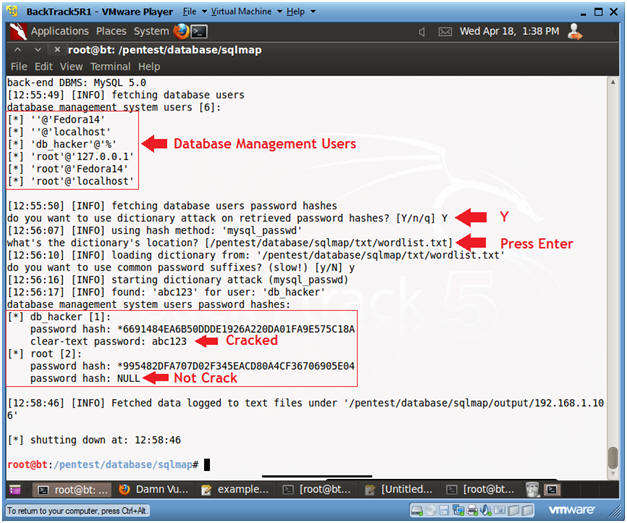
Task: Switch to the active root@bt taskbar window
Action: click(x=74, y=490)
